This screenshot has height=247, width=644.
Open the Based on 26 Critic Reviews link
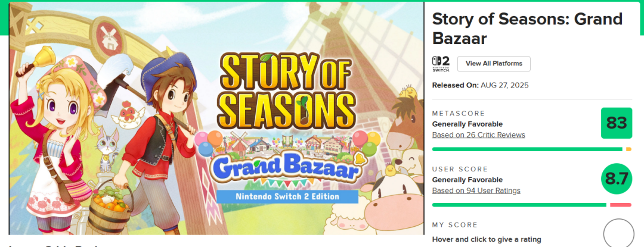478,135
